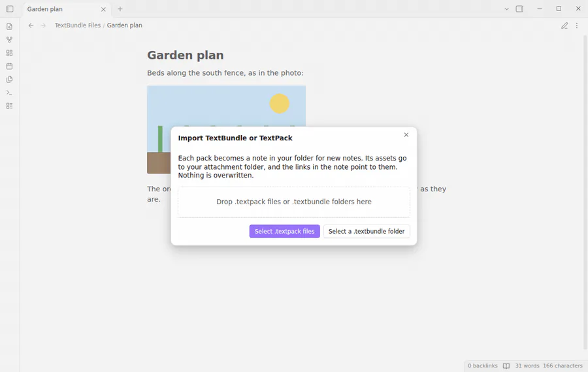Click the bottom ribbon list icon
Image resolution: width=588 pixels, height=372 pixels.
click(x=9, y=106)
